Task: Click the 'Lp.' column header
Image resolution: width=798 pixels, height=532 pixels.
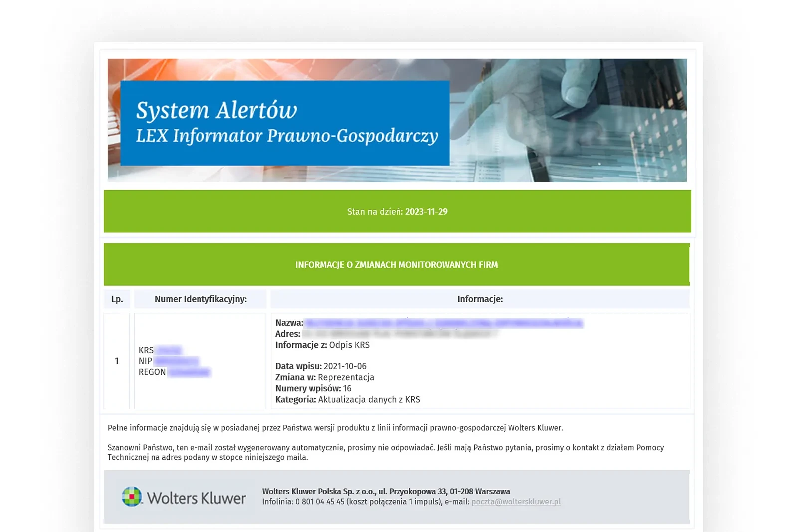Action: click(x=117, y=299)
